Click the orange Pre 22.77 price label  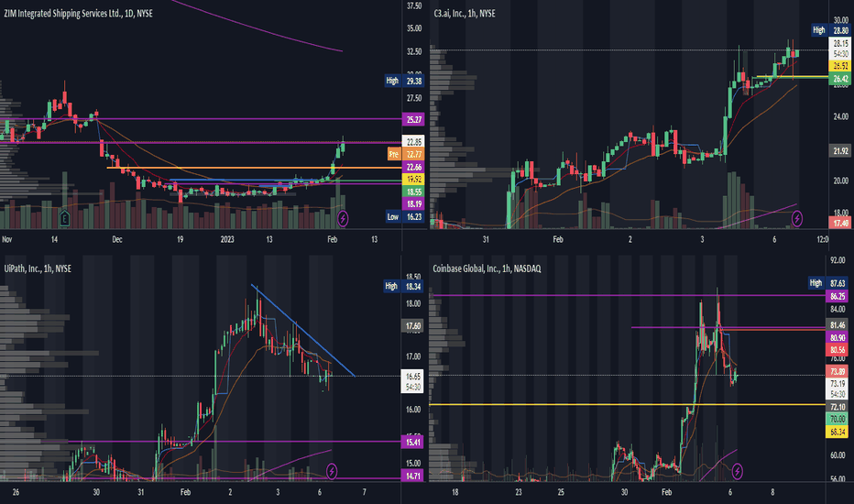click(x=406, y=154)
